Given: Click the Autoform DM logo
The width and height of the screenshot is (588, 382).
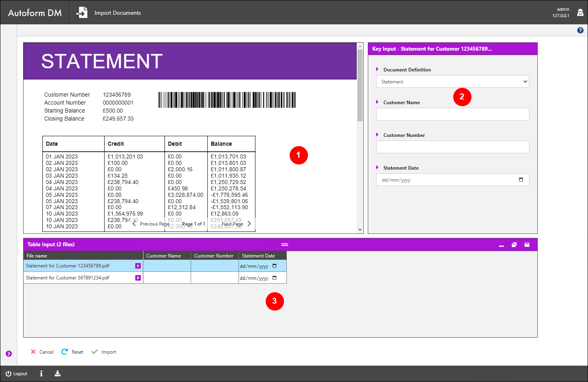Looking at the screenshot, I should (x=35, y=13).
